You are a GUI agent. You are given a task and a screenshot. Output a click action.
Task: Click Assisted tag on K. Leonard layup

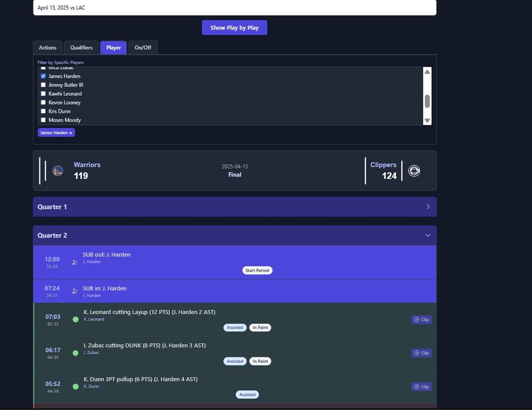point(235,328)
